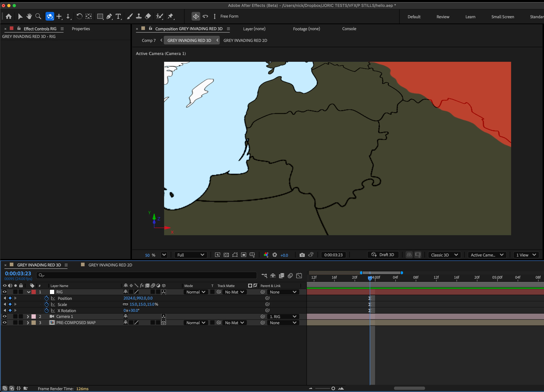Select the Puppet Pin tool
The image size is (544, 392).
coord(171,16)
